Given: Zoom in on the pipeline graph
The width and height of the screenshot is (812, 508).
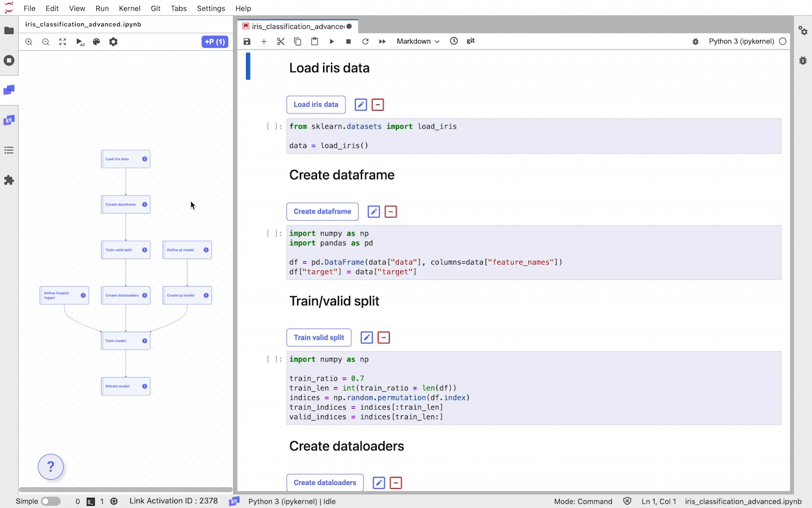Looking at the screenshot, I should (29, 42).
